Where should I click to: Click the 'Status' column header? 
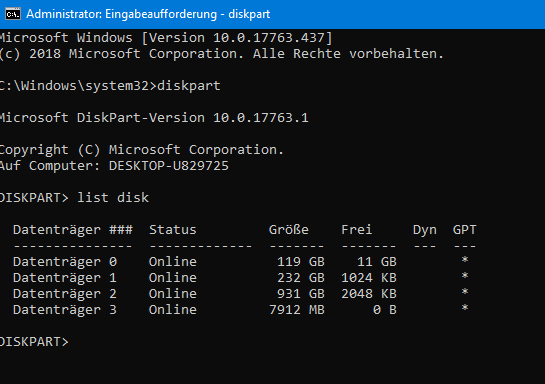pyautogui.click(x=173, y=230)
